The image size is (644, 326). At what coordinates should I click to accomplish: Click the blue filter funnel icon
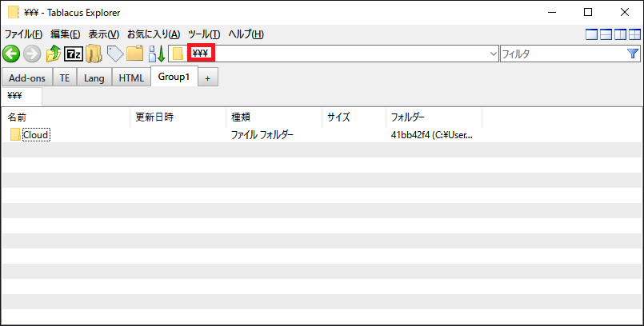633,54
